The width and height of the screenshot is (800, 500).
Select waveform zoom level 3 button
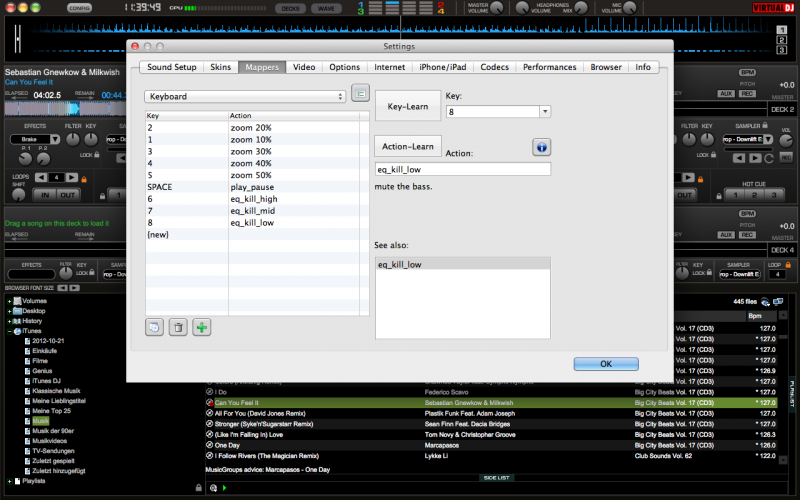pyautogui.click(x=782, y=50)
